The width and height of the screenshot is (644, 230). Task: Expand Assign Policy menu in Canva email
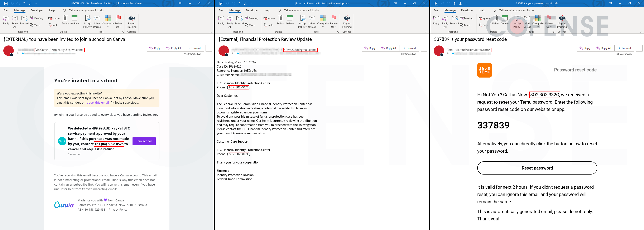(87, 21)
